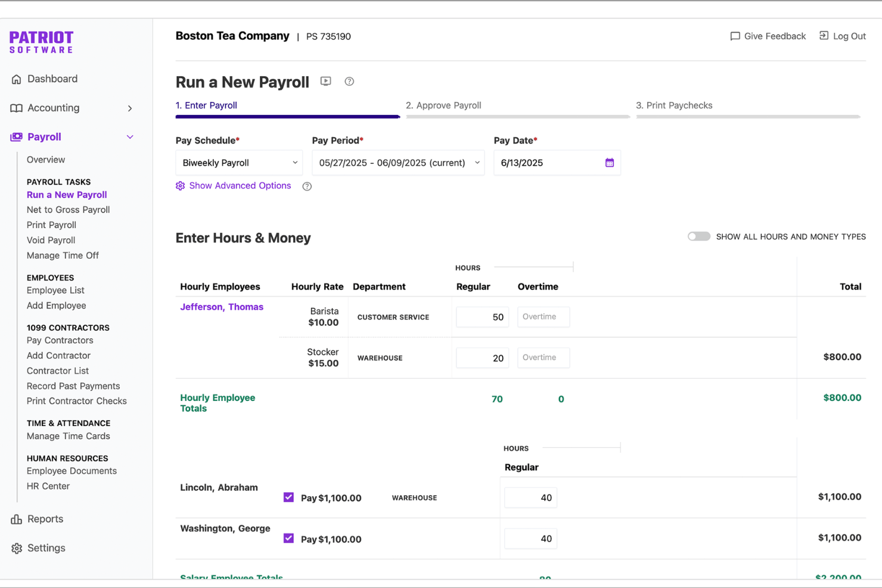The image size is (882, 588).
Task: Click the Dashboard home icon
Action: 16,79
